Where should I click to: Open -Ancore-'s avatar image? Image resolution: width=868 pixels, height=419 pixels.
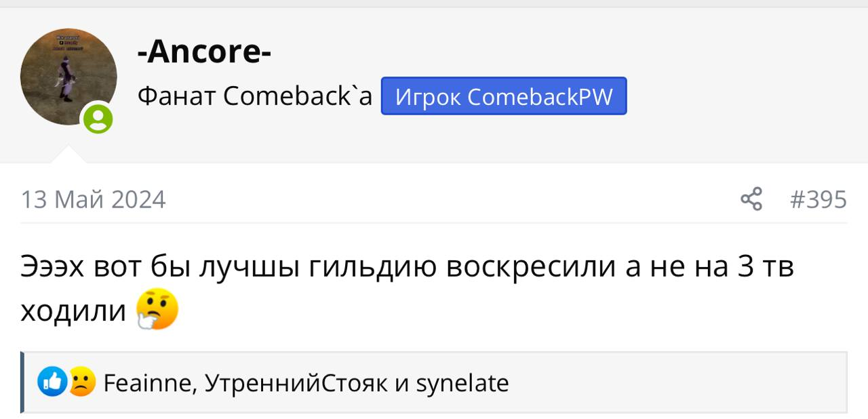pos(68,75)
